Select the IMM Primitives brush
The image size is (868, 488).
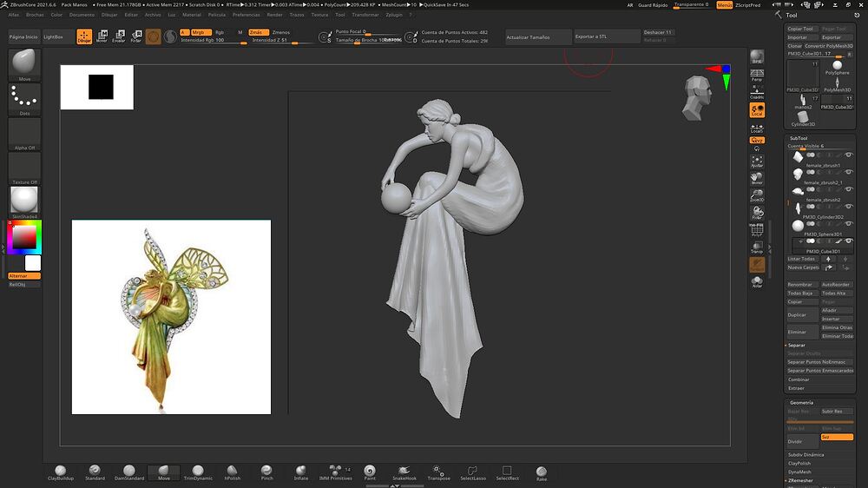tap(335, 472)
